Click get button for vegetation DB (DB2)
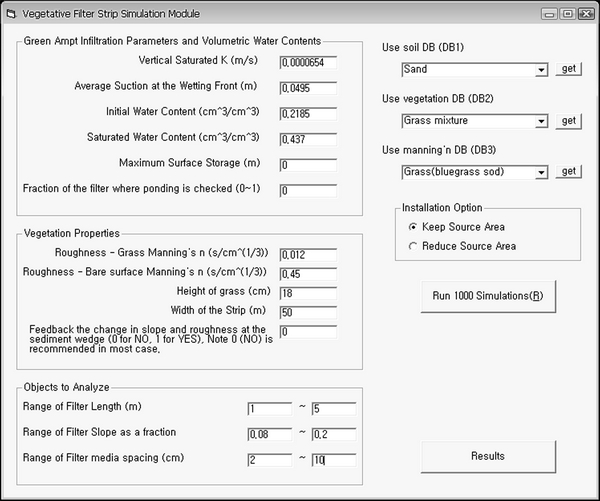Screen dimensions: 600x501 pos(569,121)
